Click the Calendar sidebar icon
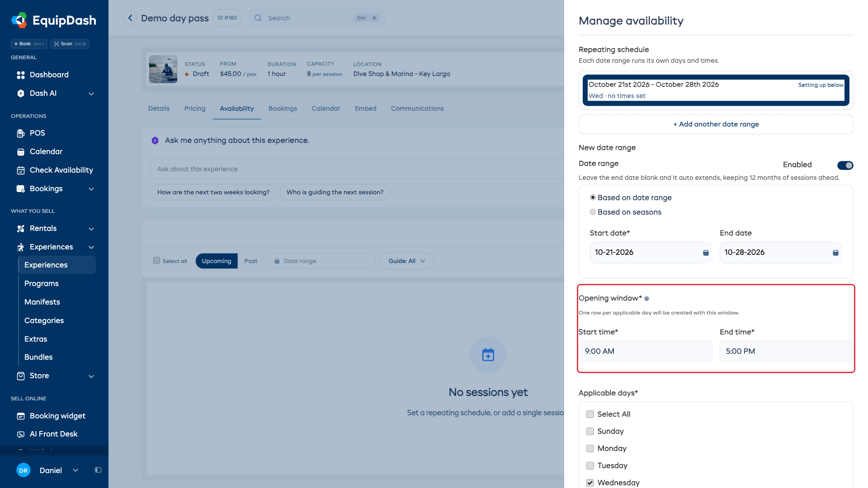 (x=21, y=152)
